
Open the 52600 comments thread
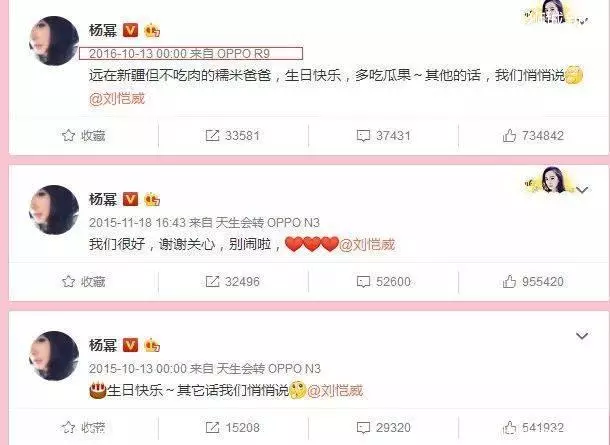[384, 281]
